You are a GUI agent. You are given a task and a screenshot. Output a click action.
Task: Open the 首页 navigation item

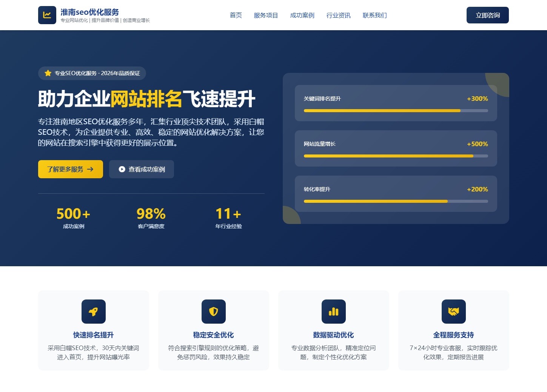click(x=236, y=15)
